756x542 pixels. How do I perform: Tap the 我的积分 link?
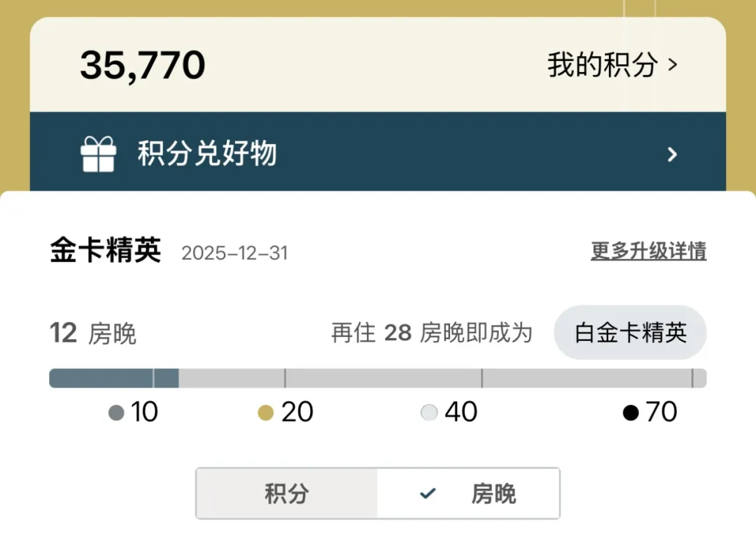tap(602, 64)
